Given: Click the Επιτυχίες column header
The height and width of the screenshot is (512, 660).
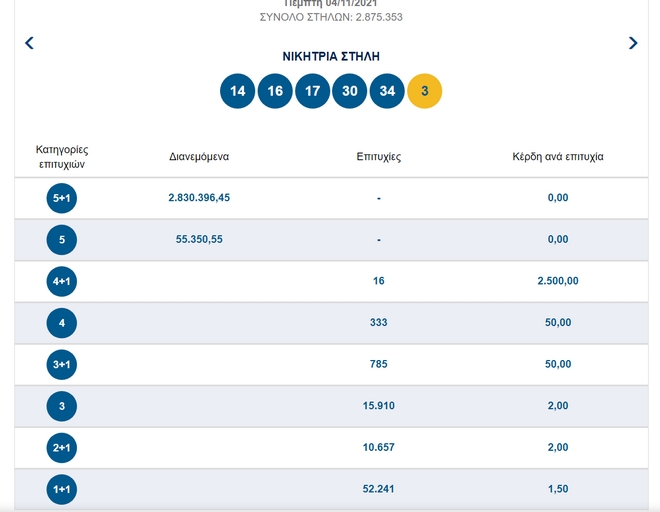Looking at the screenshot, I should point(379,157).
